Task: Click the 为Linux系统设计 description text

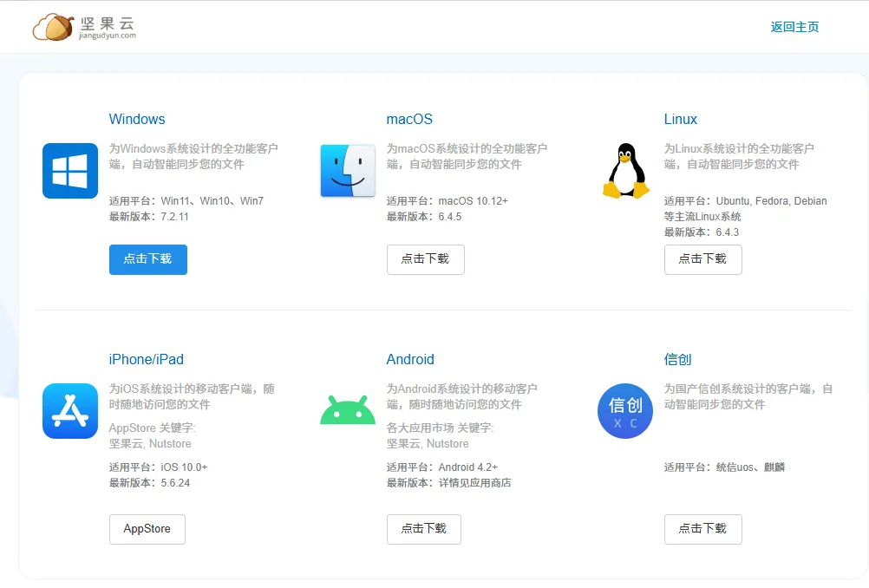Action: (739, 156)
